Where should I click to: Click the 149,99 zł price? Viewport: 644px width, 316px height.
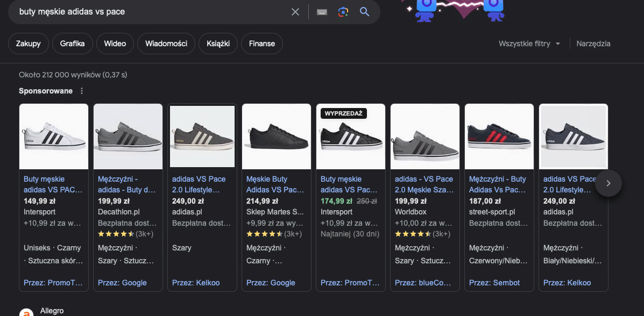39,201
